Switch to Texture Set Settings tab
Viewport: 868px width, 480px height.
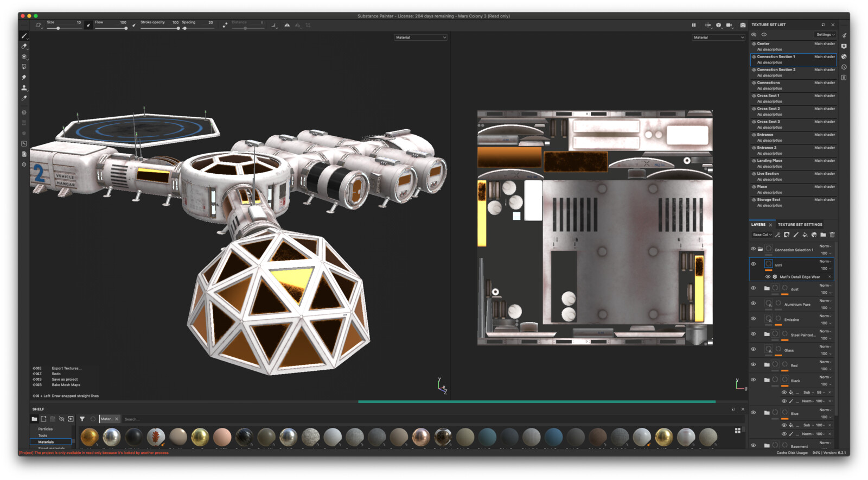(800, 224)
